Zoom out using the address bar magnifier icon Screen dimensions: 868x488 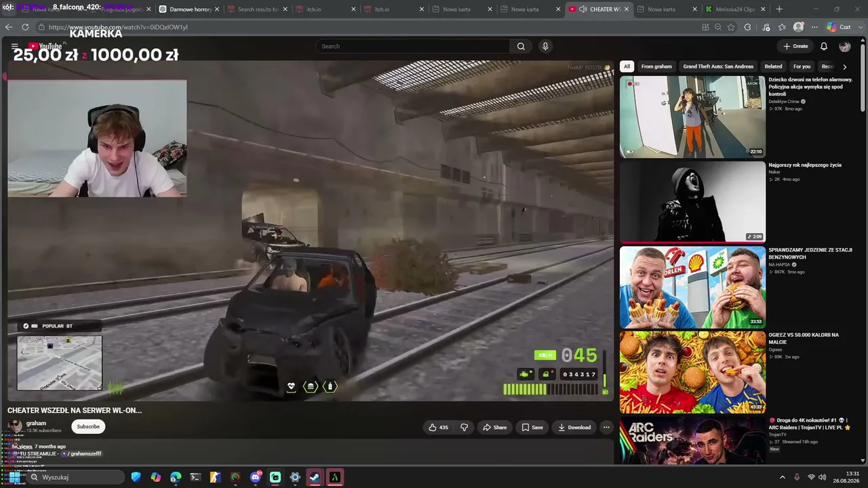(x=718, y=27)
